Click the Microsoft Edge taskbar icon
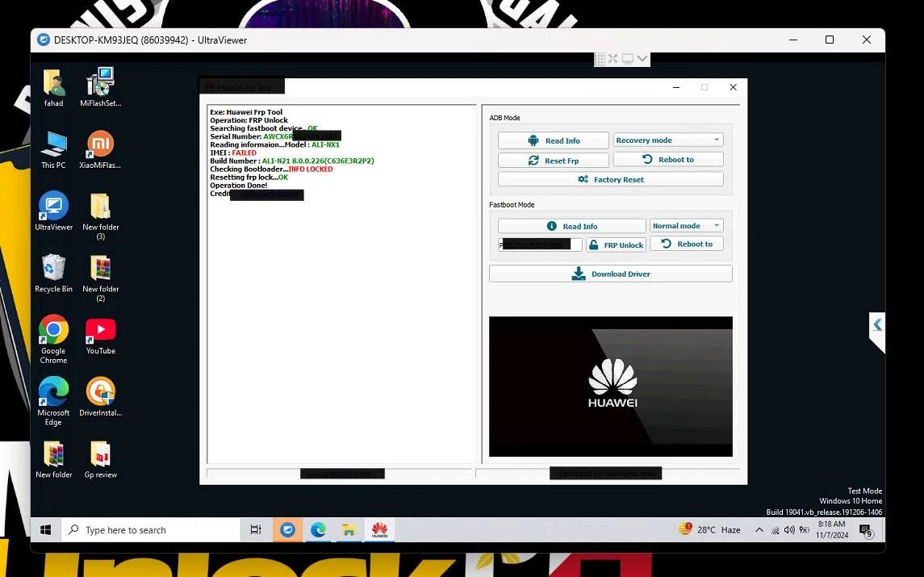This screenshot has height=577, width=924. coord(318,530)
